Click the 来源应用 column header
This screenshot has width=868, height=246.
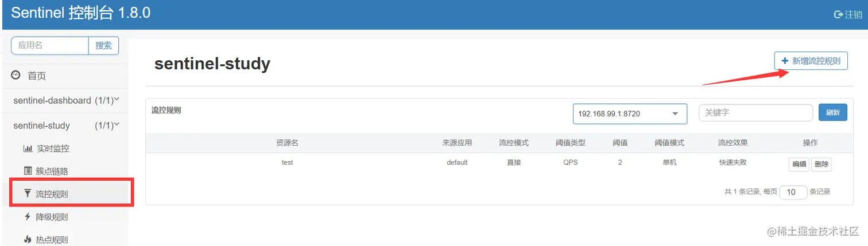[457, 143]
